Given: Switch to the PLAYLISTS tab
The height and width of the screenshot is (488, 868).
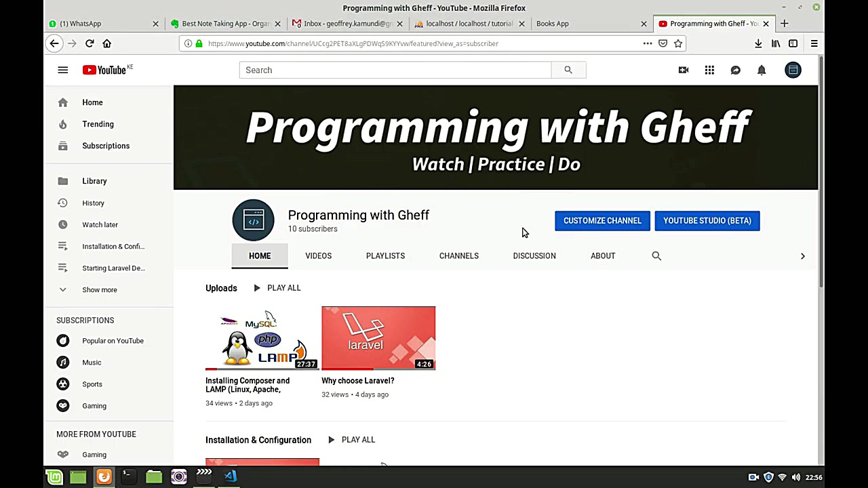Looking at the screenshot, I should tap(385, 256).
